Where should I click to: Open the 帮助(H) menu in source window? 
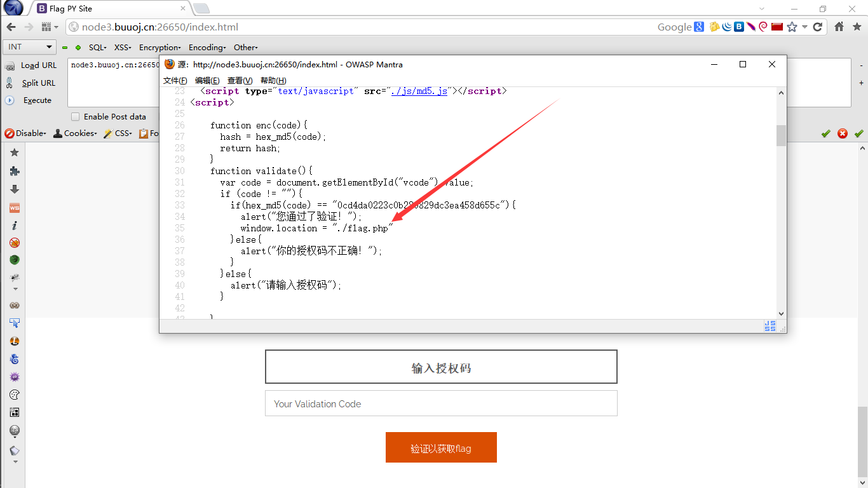tap(273, 81)
